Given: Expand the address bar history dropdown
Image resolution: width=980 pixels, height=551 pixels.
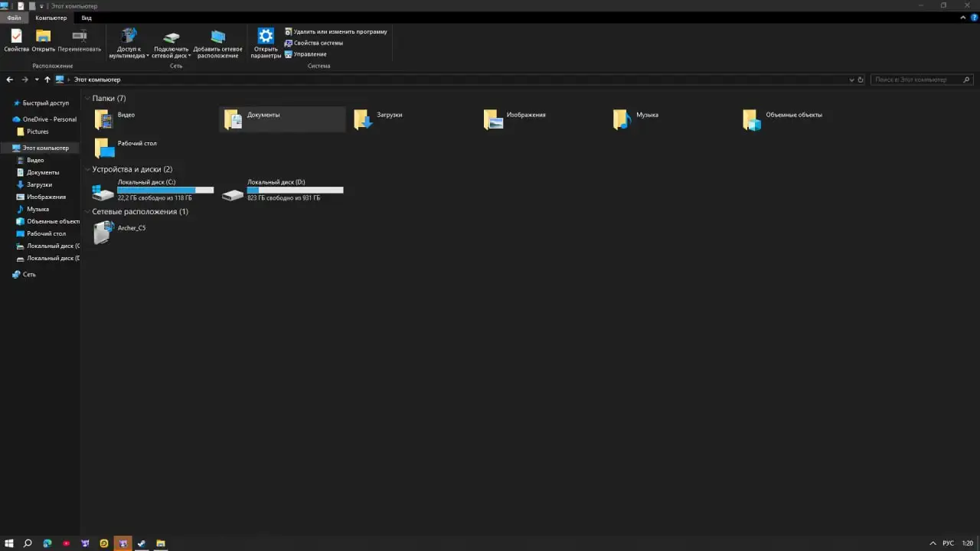Looking at the screenshot, I should click(x=851, y=80).
